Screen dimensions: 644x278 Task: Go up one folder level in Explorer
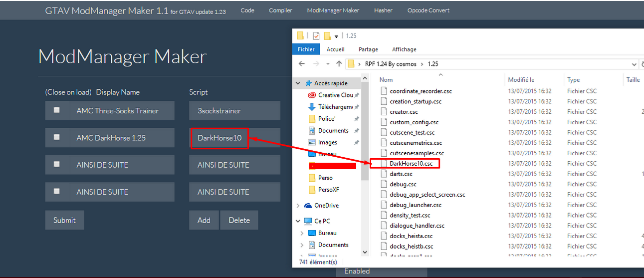pyautogui.click(x=339, y=64)
